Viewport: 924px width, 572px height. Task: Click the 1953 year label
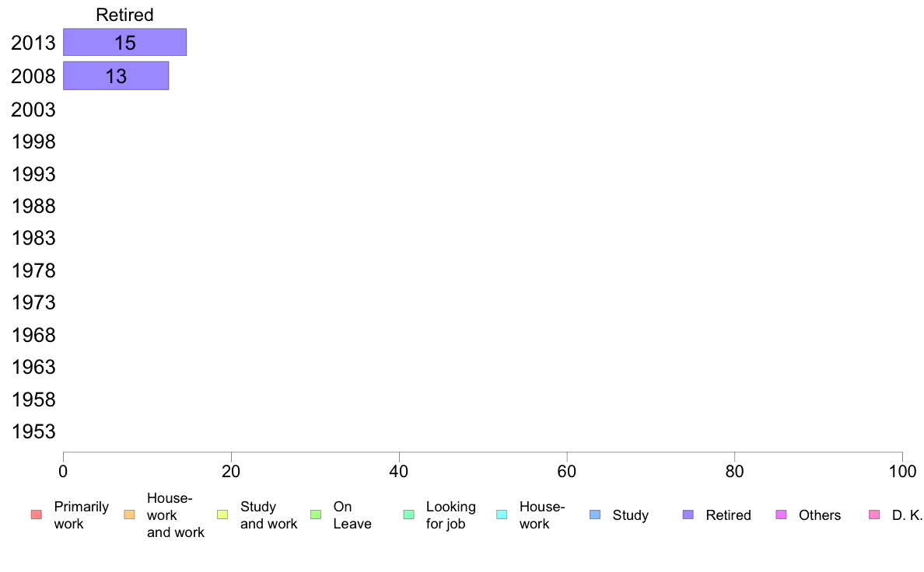click(33, 432)
